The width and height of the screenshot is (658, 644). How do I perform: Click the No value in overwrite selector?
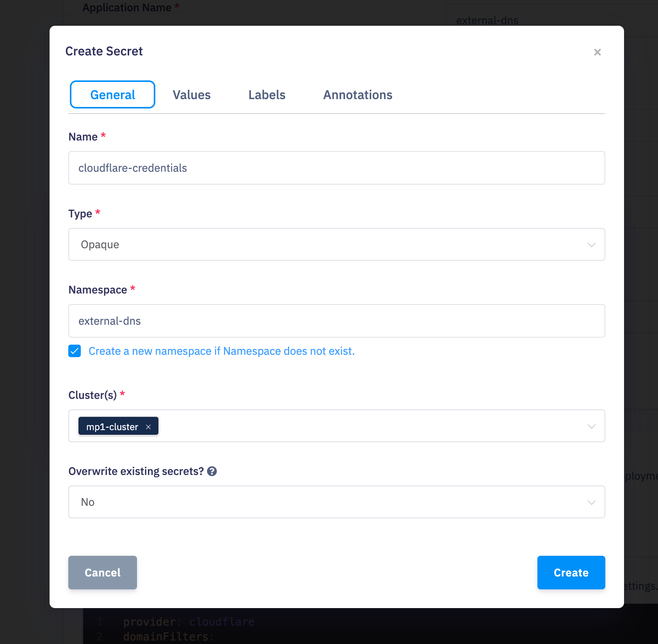pyautogui.click(x=88, y=502)
